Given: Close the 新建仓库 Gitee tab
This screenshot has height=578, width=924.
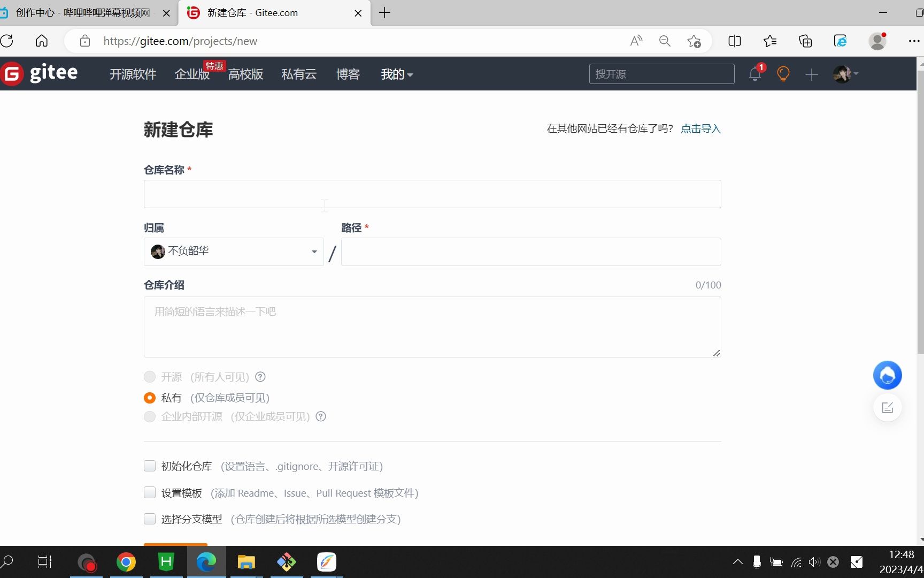Looking at the screenshot, I should click(x=358, y=13).
